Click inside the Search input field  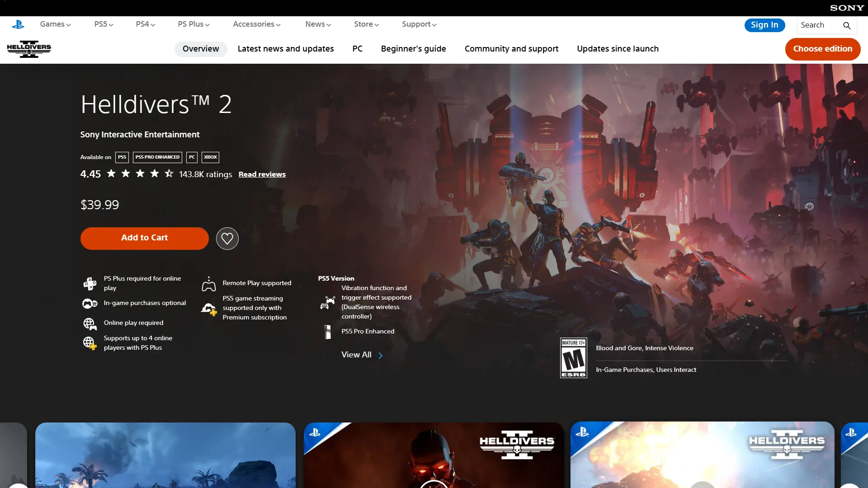click(x=818, y=25)
